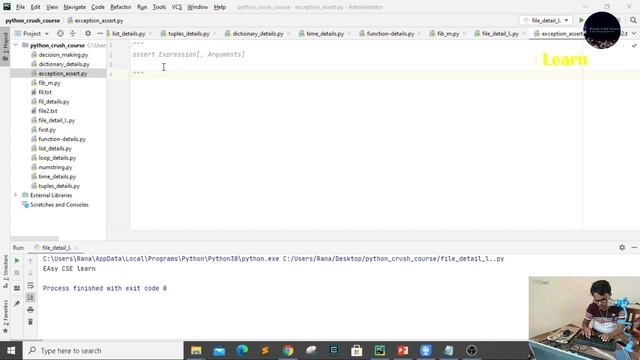The width and height of the screenshot is (640, 360).
Task: Click python_crush_course breadcrumb
Action: click(x=33, y=20)
